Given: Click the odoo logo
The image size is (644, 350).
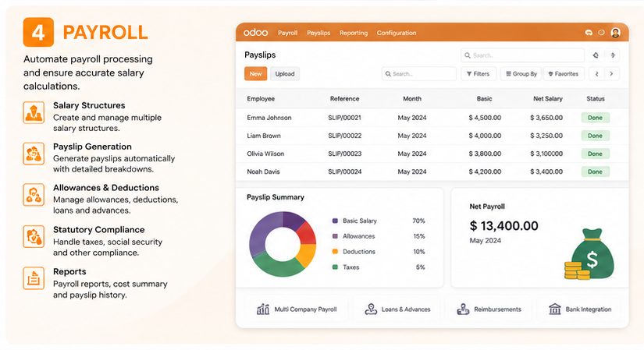Looking at the screenshot, I should pyautogui.click(x=255, y=33).
